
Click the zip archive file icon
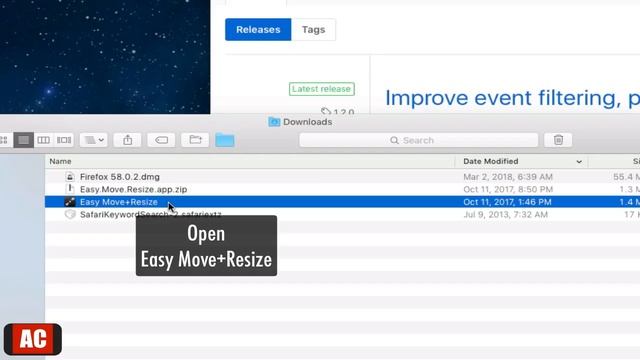pos(70,189)
